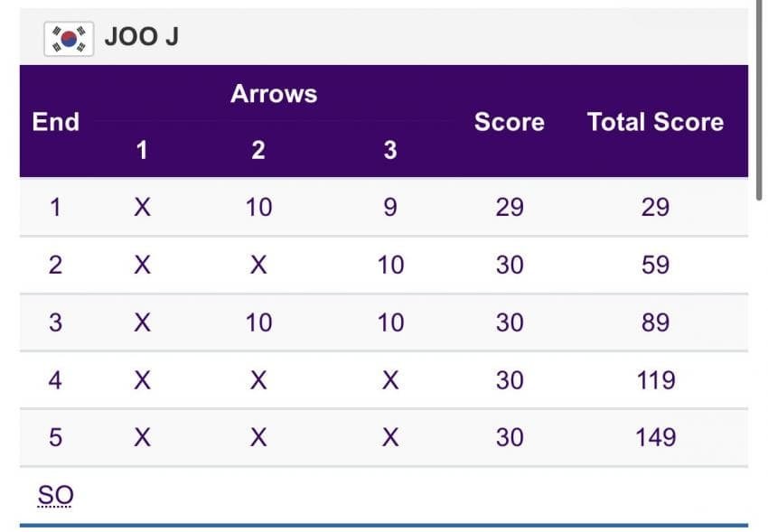768x532 pixels.
Task: Click total score 59 in end 2
Action: [x=655, y=266]
